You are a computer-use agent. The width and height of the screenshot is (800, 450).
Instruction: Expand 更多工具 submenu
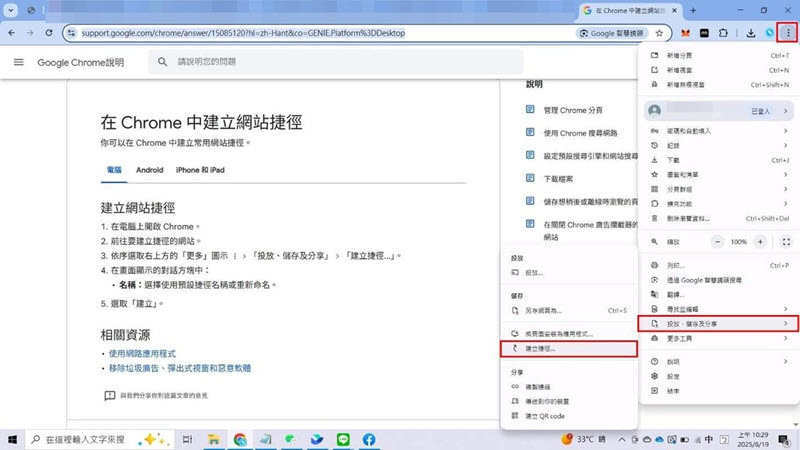coord(719,338)
